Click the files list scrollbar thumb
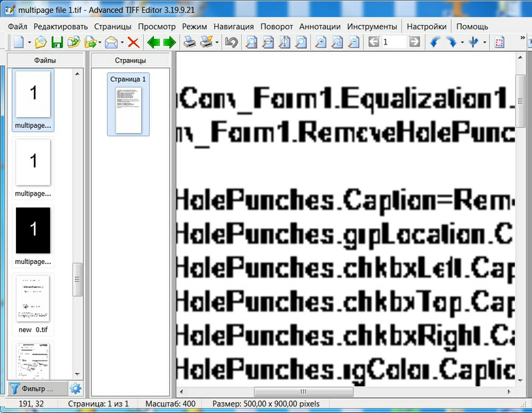This screenshot has width=532, height=413. pos(77,279)
